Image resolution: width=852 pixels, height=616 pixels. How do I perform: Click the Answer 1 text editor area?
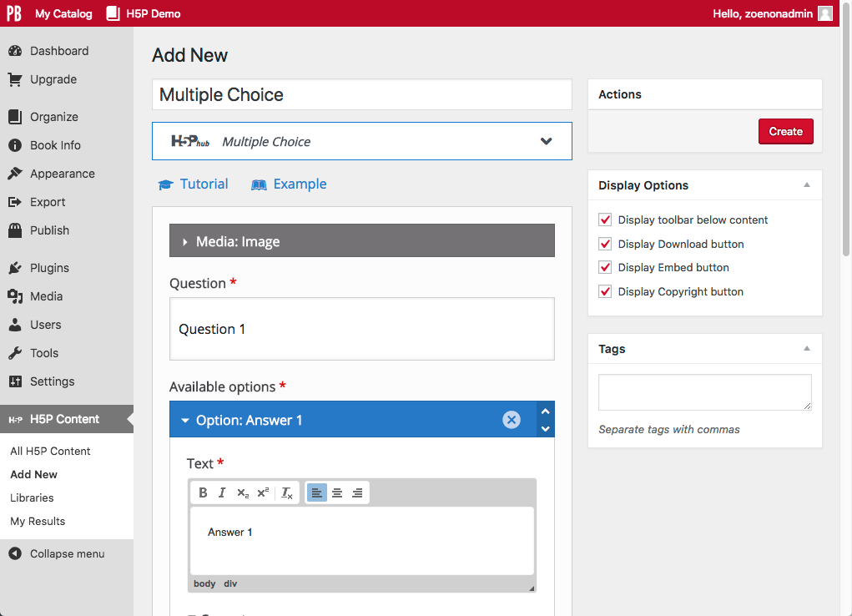click(x=362, y=540)
